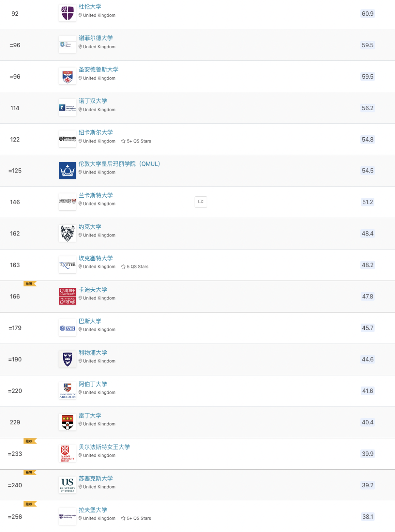Image resolution: width=395 pixels, height=532 pixels.
Task: Open the 谢菲尔德大学 university link
Action: coord(96,38)
